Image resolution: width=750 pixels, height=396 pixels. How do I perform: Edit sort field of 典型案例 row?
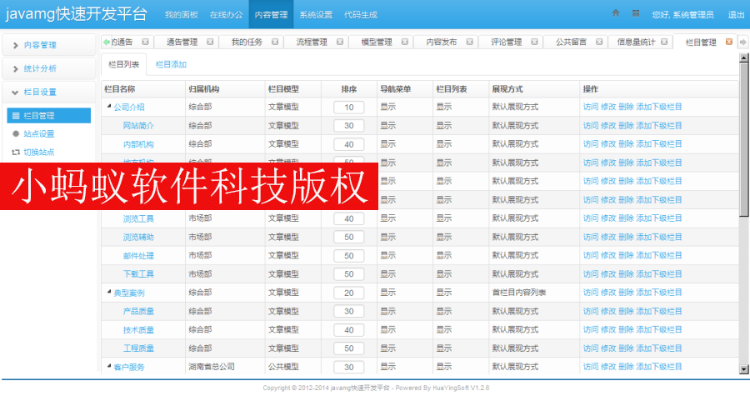pos(349,293)
